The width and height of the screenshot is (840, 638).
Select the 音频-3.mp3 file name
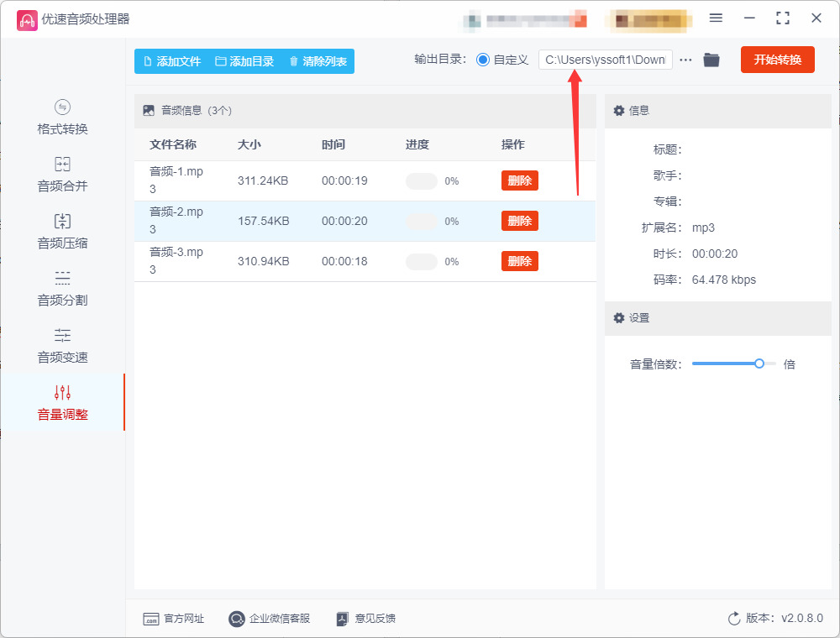click(176, 261)
